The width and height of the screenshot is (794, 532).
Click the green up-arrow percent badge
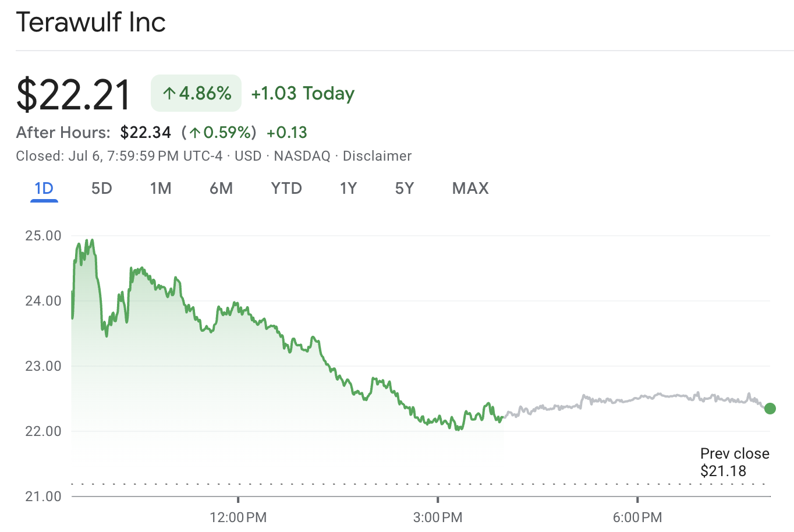tap(196, 93)
